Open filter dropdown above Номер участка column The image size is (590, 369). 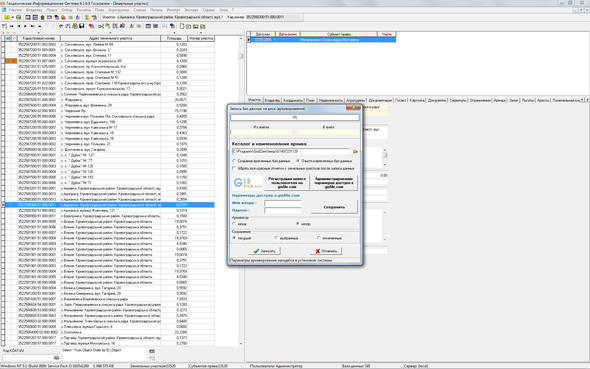(x=201, y=33)
